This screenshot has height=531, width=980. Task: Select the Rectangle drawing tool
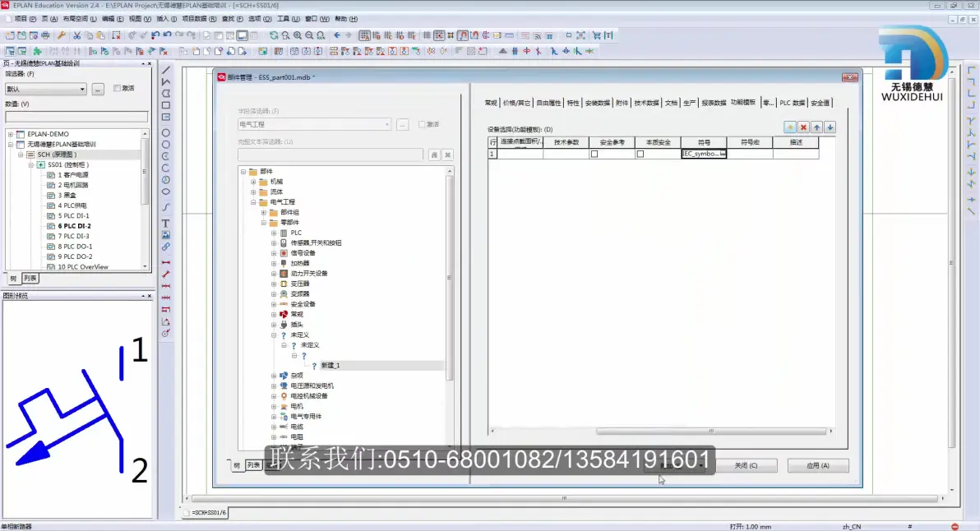point(165,105)
